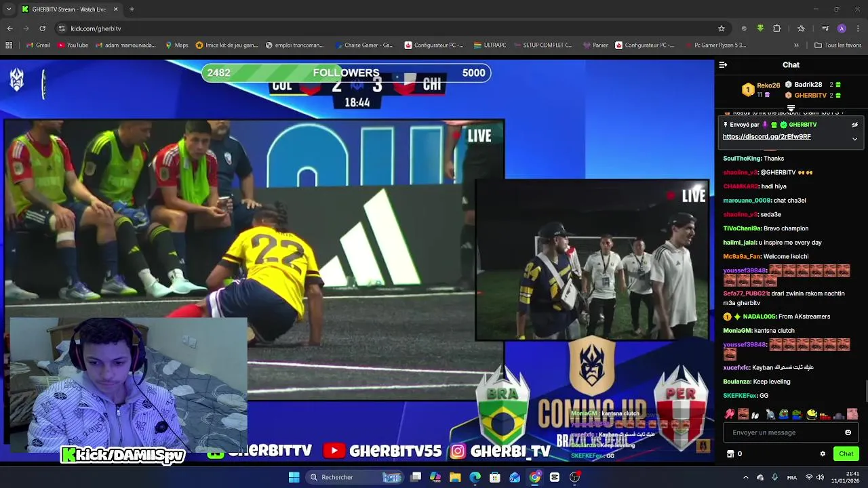The width and height of the screenshot is (868, 488).
Task: Open Microsoft Edge from taskbar
Action: click(x=475, y=477)
